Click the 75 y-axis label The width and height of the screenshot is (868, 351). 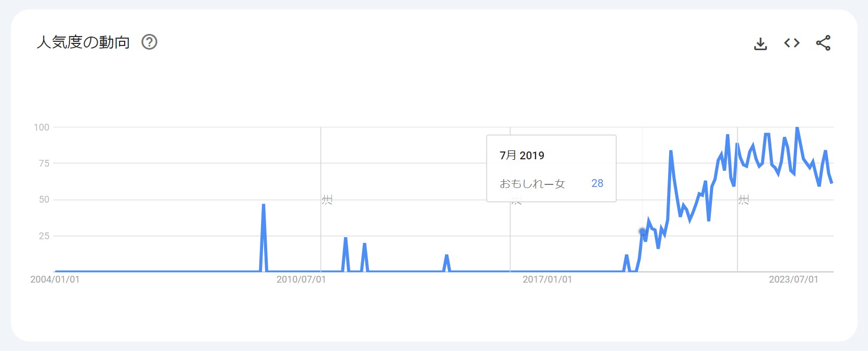tap(44, 163)
